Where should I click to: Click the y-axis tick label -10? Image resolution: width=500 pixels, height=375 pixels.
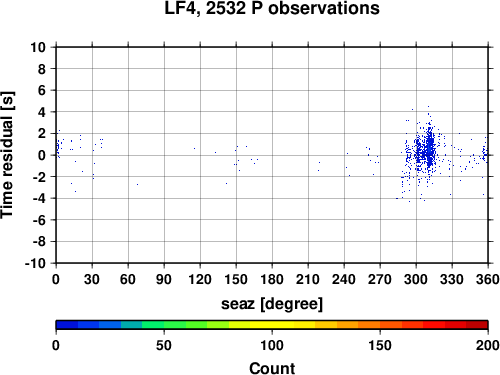35,263
